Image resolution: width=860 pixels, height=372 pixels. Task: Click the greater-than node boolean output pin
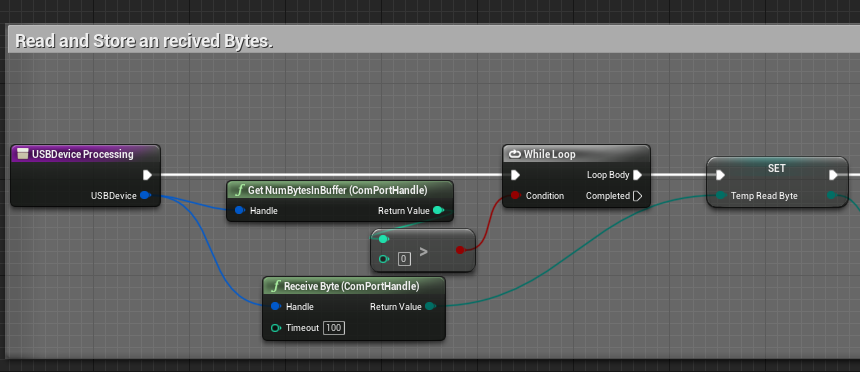point(460,250)
